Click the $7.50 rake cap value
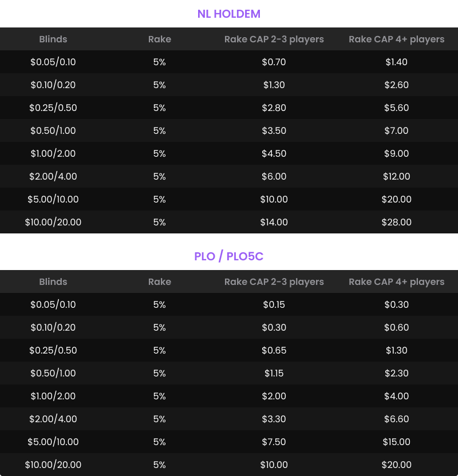This screenshot has height=476, width=458. coord(274,442)
